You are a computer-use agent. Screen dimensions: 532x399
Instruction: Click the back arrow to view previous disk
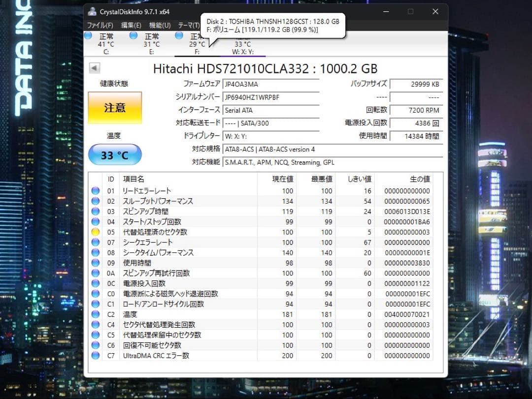tap(94, 68)
